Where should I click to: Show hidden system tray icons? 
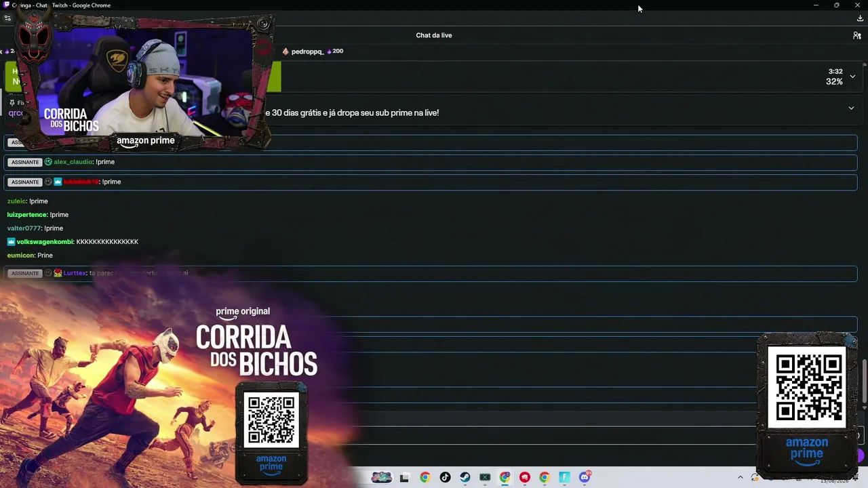tap(740, 477)
